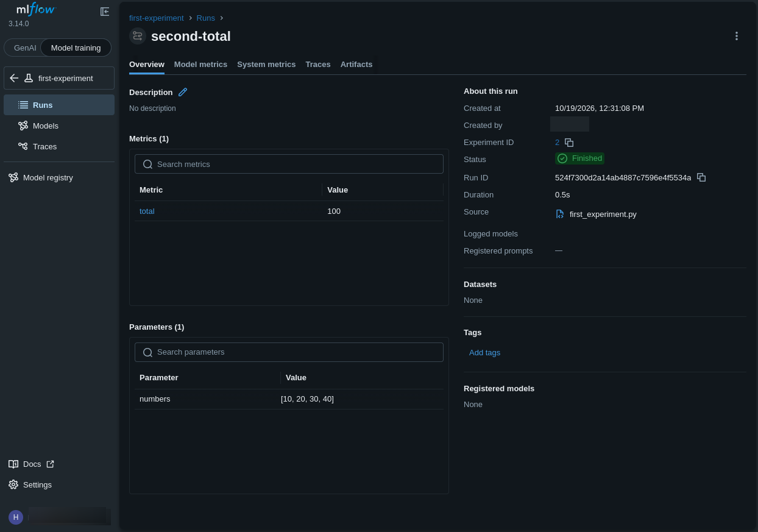Switch to Model training mode
This screenshot has width=758, height=532.
click(x=76, y=48)
